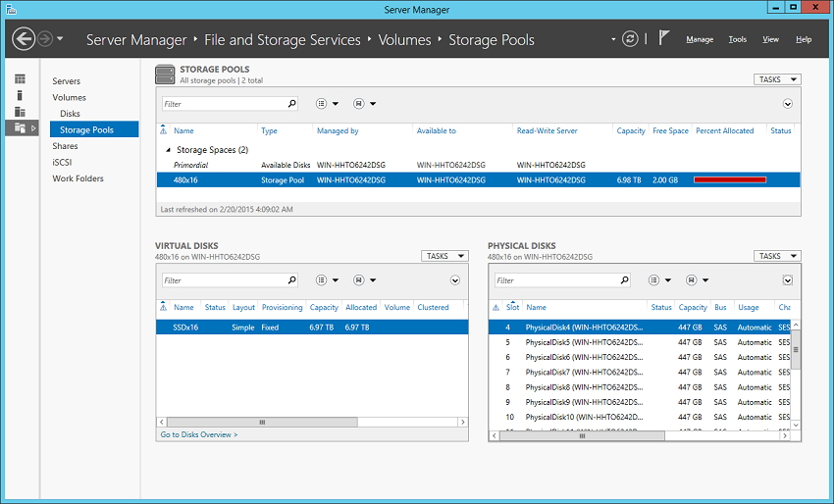Viewport: 834px width, 504px height.
Task: Select Disks in the navigation pane
Action: 70,114
